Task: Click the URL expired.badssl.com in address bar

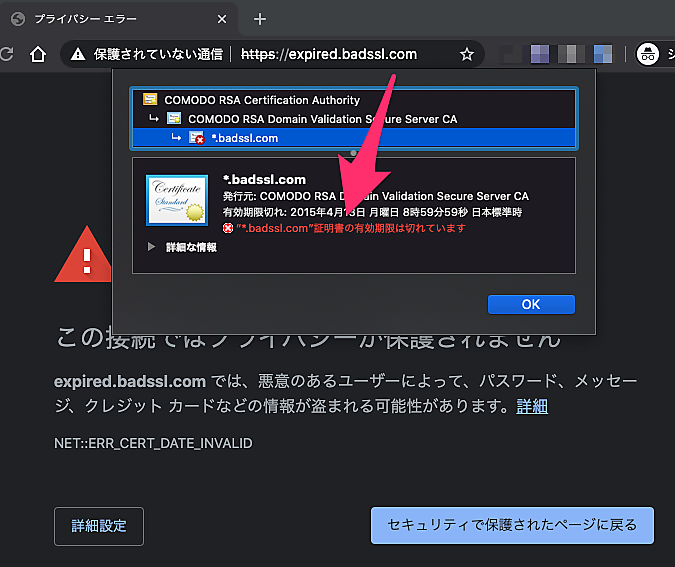Action: point(329,54)
